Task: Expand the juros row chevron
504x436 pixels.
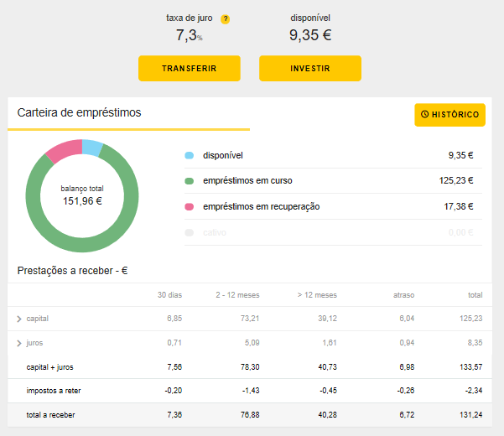Action: click(x=19, y=343)
